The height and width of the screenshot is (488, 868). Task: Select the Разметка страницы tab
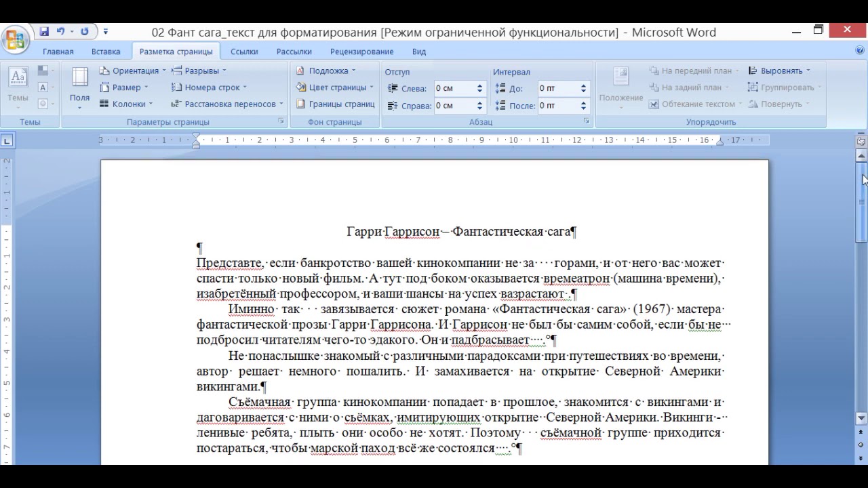coord(176,52)
